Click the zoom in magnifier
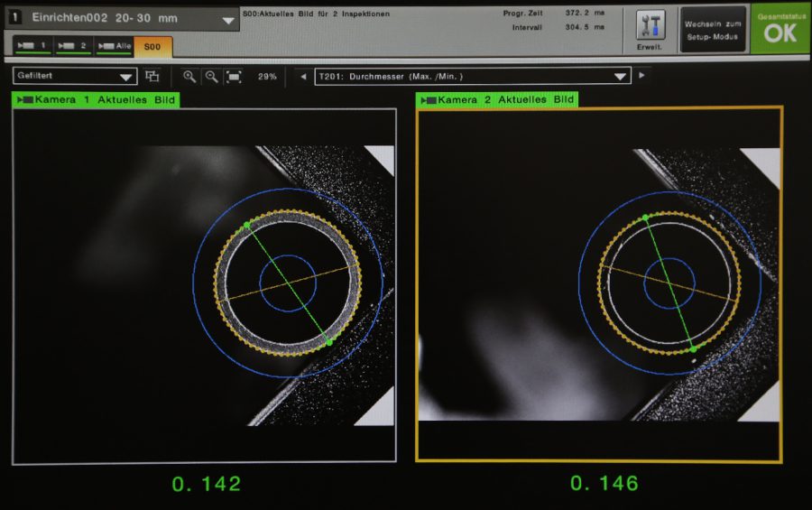This screenshot has height=510, width=812. [189, 77]
